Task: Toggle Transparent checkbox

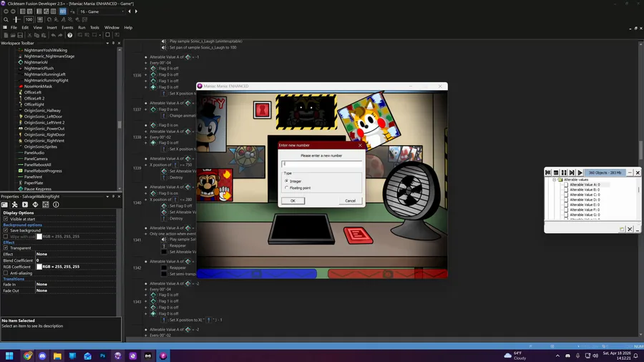Action: click(x=6, y=248)
